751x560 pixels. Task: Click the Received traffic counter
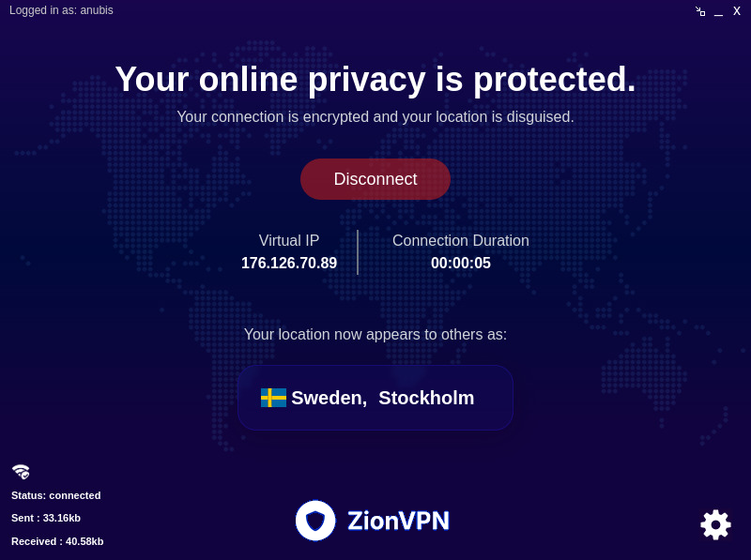57,541
